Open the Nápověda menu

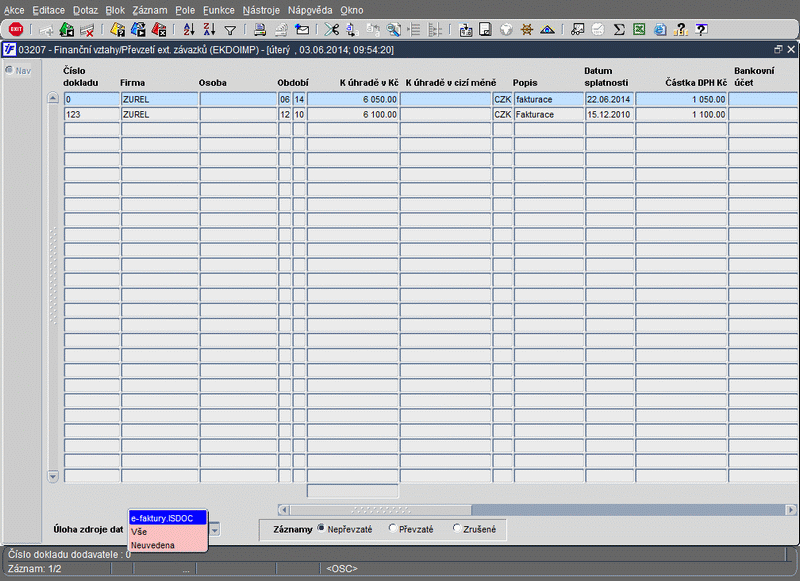point(310,10)
